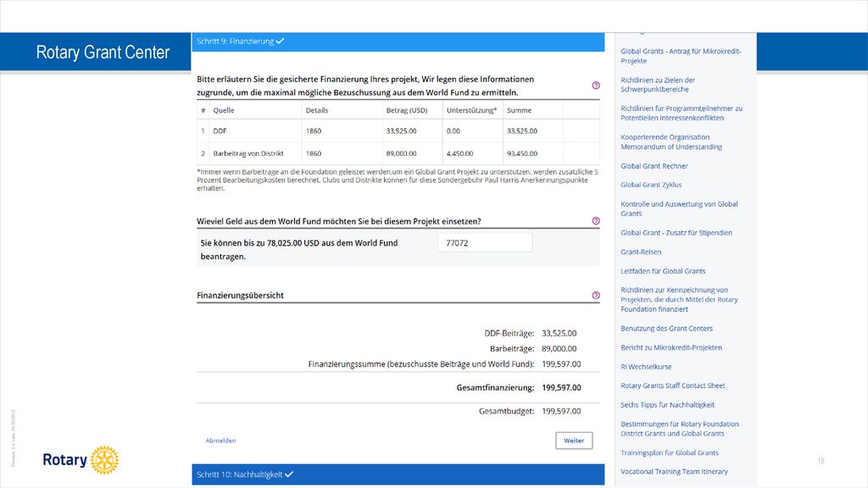Open Richtlinien zur Kennzeichnung von Projekten link
868x488 pixels.
pos(679,299)
